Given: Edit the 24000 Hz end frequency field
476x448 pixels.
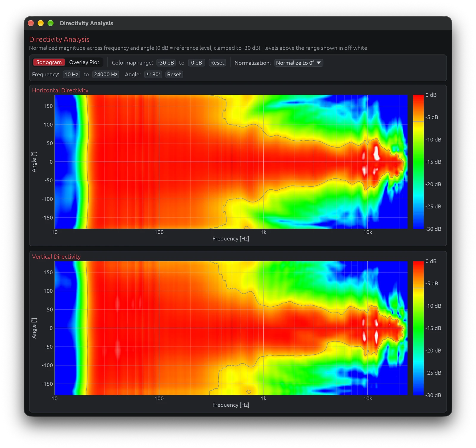Looking at the screenshot, I should pyautogui.click(x=106, y=74).
